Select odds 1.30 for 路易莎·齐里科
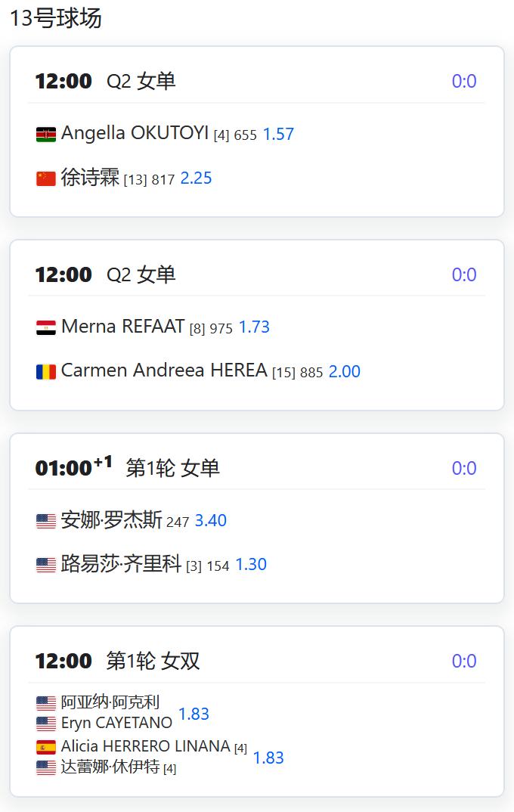514x812 pixels. 251,565
